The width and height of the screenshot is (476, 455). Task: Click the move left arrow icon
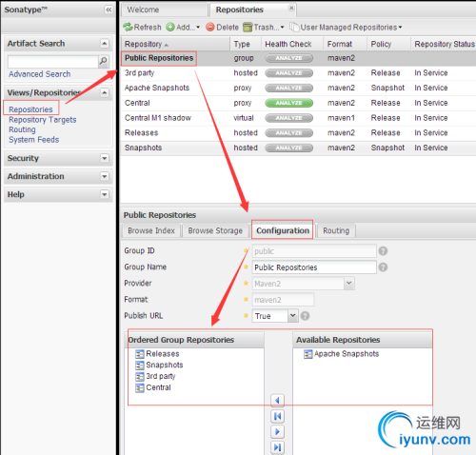[277, 401]
